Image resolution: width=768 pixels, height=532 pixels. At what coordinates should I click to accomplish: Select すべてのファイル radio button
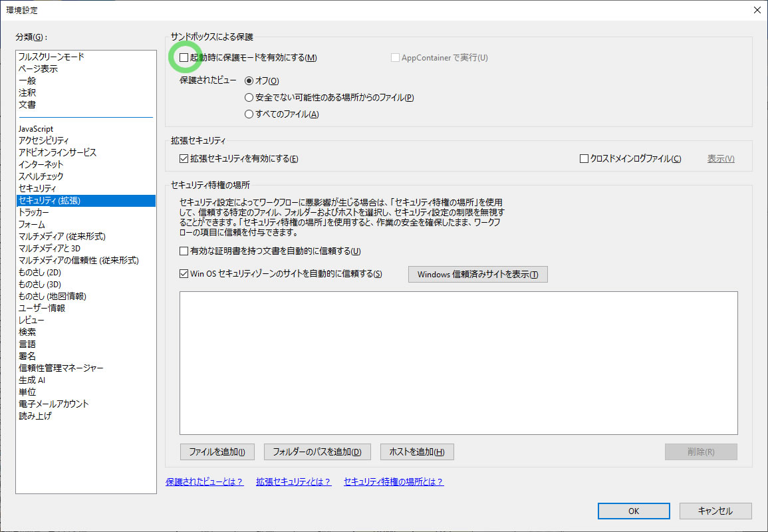pos(249,114)
